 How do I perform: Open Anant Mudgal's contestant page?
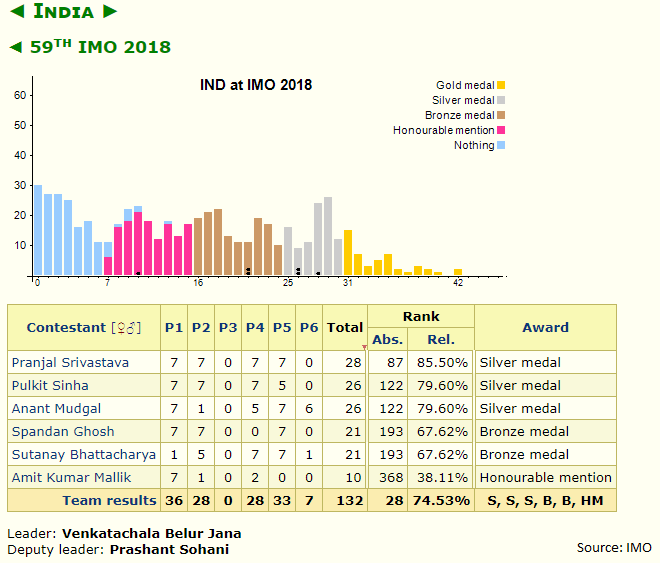point(56,409)
